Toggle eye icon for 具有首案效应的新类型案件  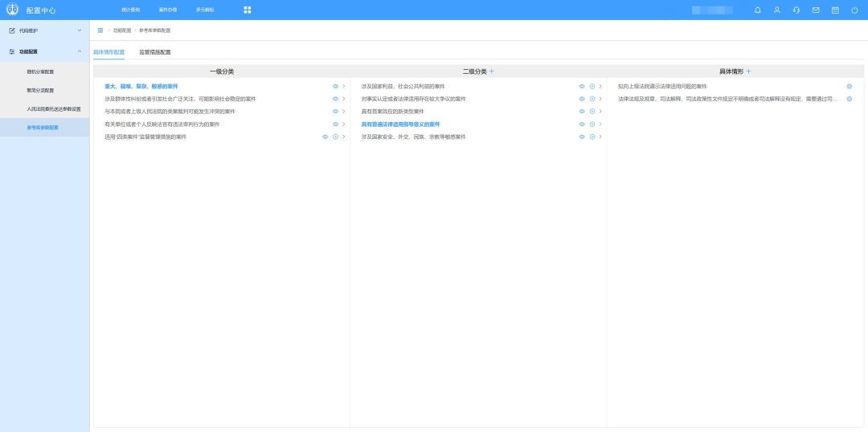tap(582, 112)
